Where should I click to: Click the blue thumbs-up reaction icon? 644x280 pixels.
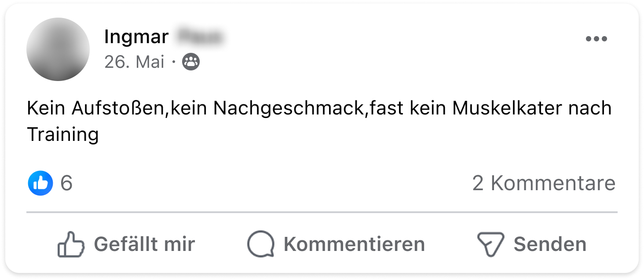coord(40,183)
